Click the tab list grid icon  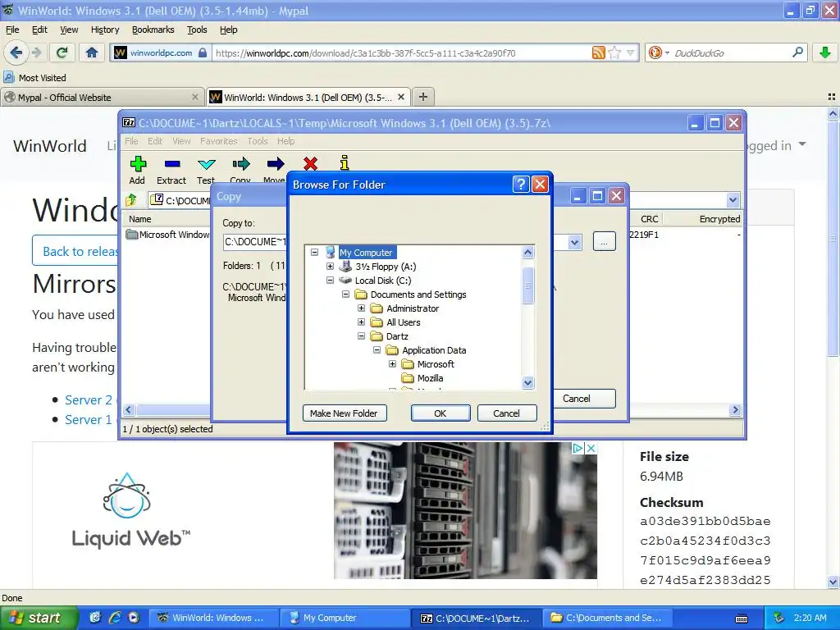pos(832,97)
